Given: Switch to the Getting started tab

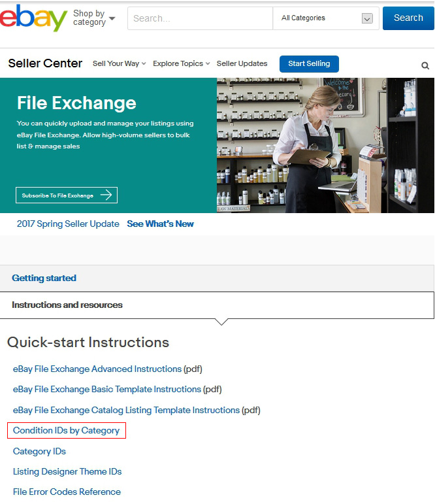Looking at the screenshot, I should pyautogui.click(x=217, y=278).
